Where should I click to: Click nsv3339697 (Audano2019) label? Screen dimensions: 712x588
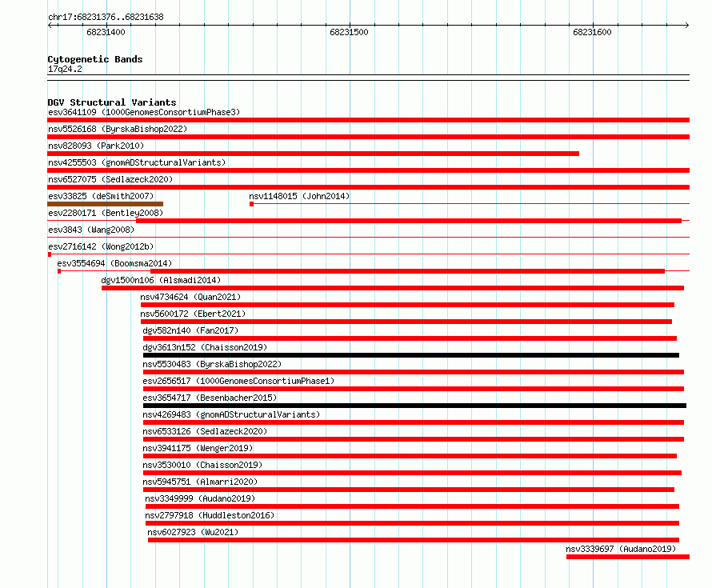(621, 549)
